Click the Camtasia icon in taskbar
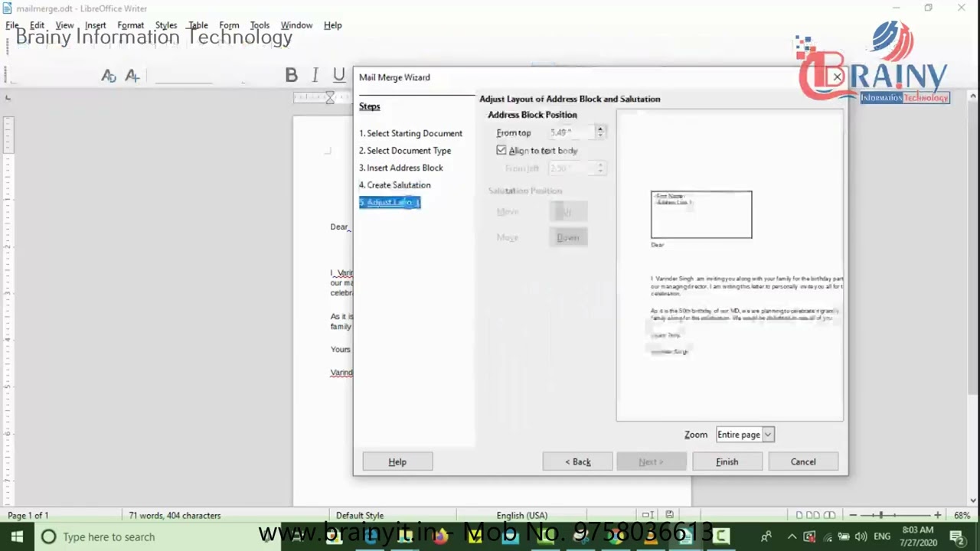 pyautogui.click(x=721, y=536)
